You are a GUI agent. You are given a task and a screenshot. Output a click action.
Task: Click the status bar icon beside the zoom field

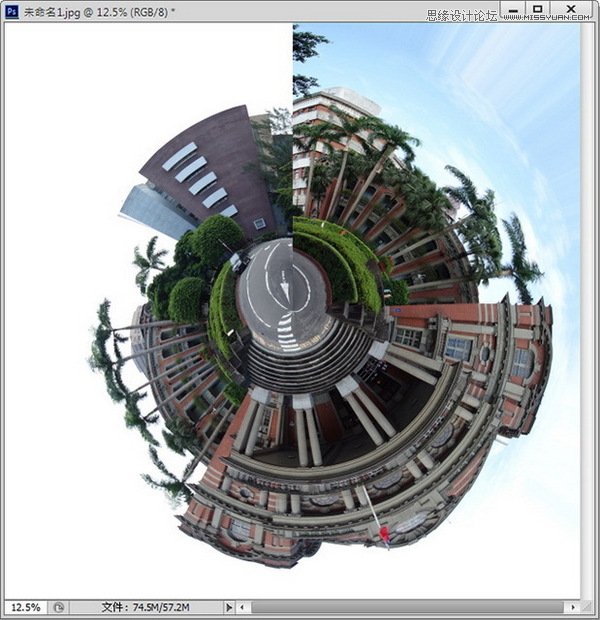tap(59, 607)
